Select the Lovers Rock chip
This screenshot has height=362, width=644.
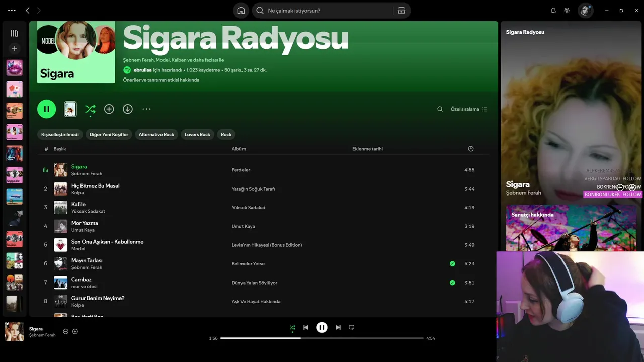(x=197, y=134)
